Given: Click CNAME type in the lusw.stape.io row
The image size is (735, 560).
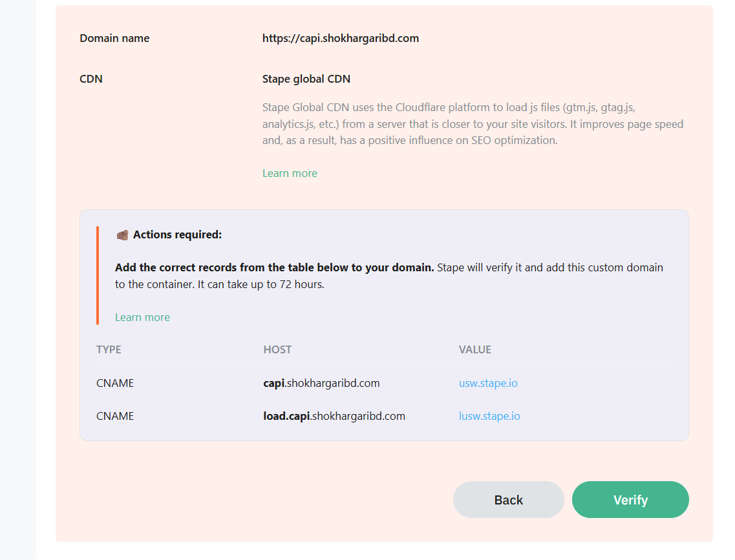Looking at the screenshot, I should click(x=115, y=416).
